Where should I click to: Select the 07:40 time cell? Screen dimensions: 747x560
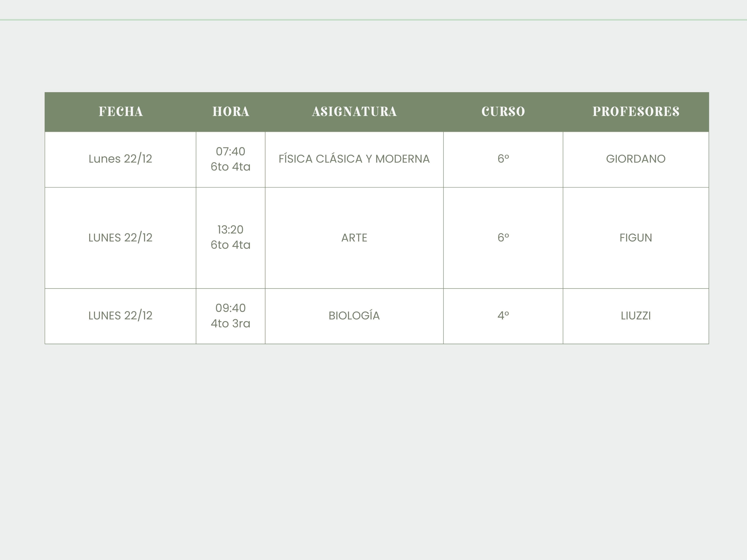(x=231, y=159)
